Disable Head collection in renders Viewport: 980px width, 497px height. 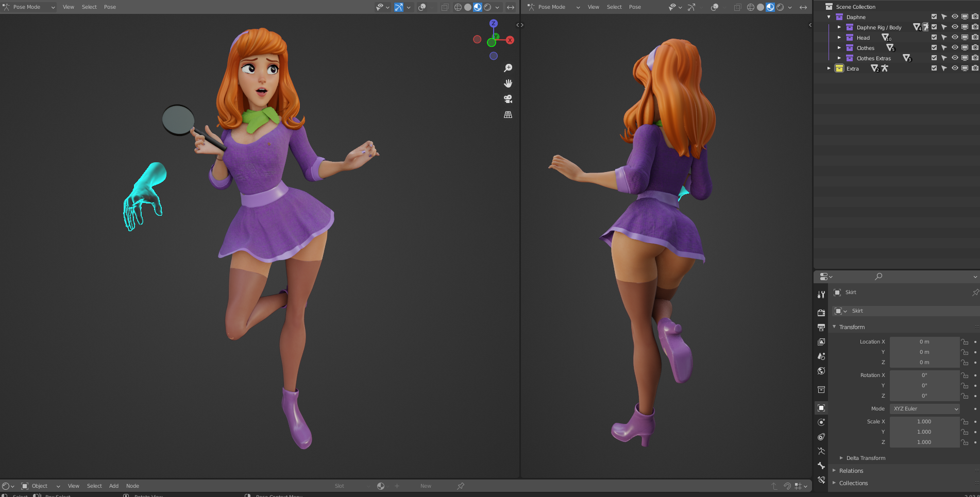pos(975,38)
